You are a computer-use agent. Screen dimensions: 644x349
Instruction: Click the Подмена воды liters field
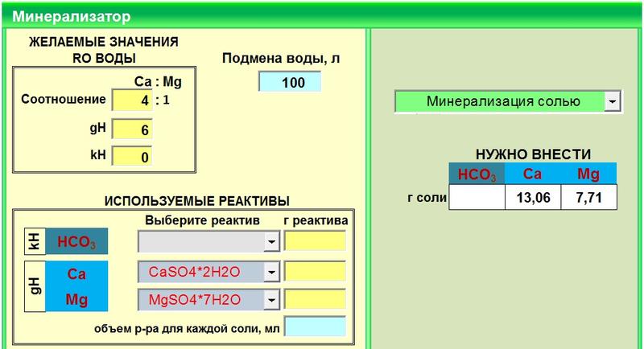[x=289, y=83]
